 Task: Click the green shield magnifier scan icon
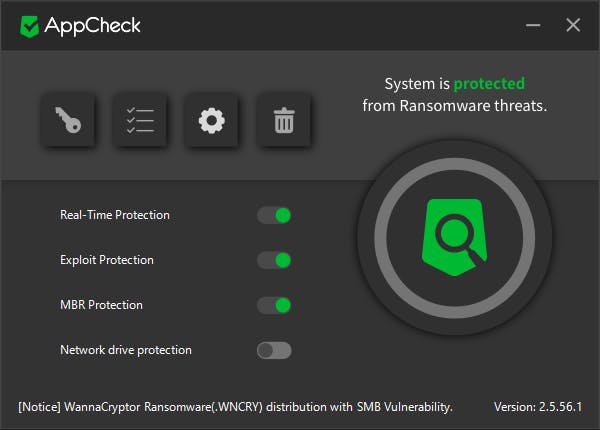click(454, 237)
